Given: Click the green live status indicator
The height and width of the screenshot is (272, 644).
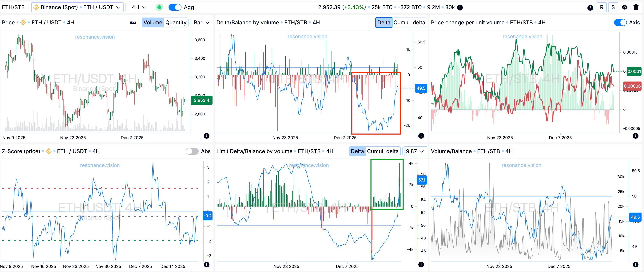Looking at the screenshot, I should click(x=159, y=7).
